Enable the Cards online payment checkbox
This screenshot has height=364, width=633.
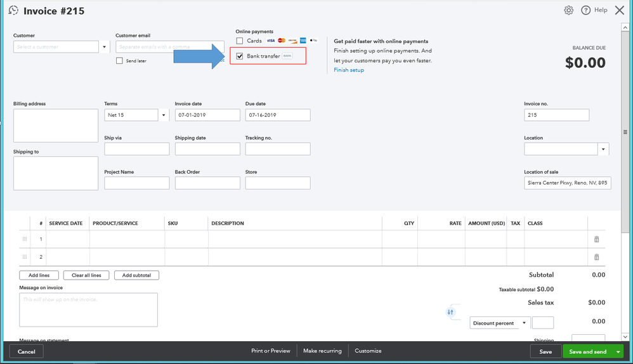click(x=240, y=41)
